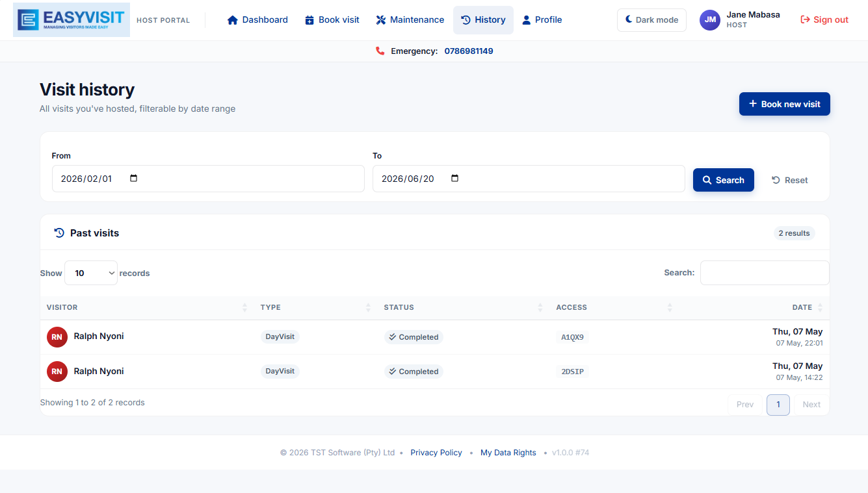868x493 pixels.
Task: Click the red emergency phone icon
Action: 380,51
